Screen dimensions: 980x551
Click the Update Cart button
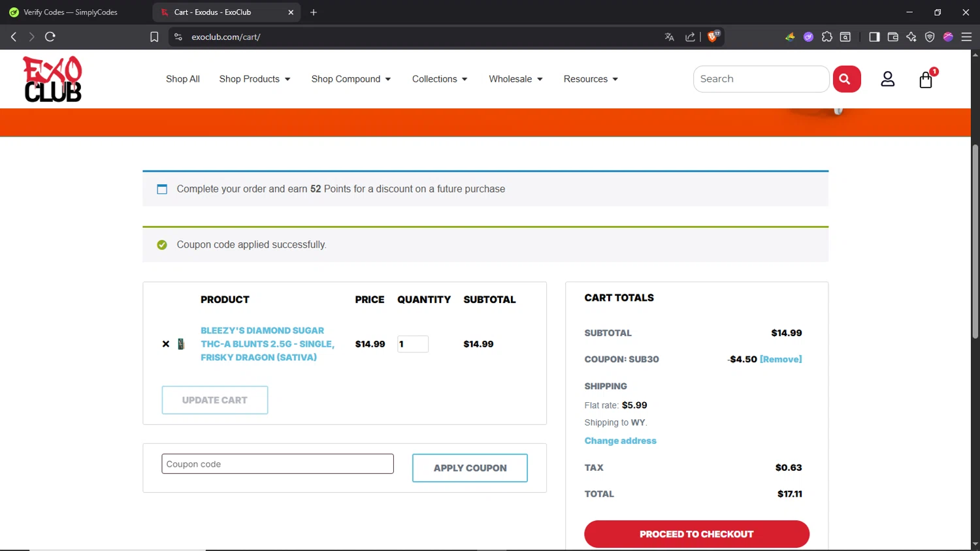click(x=215, y=400)
